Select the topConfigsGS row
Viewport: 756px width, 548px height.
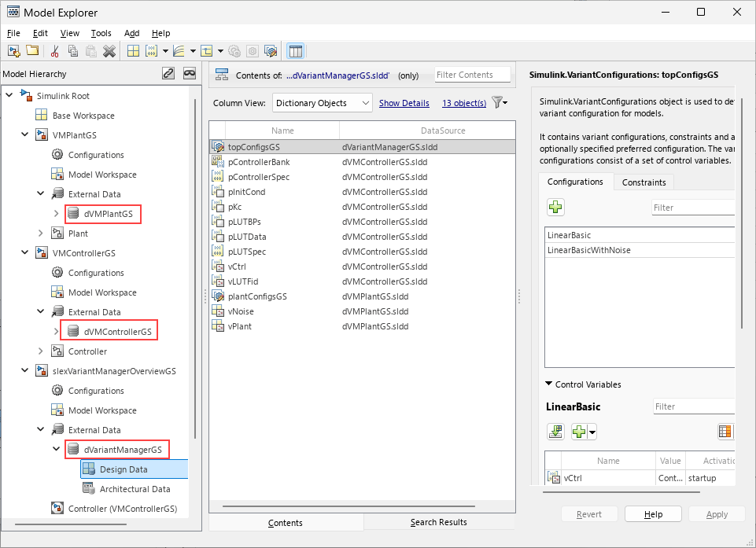tap(362, 147)
